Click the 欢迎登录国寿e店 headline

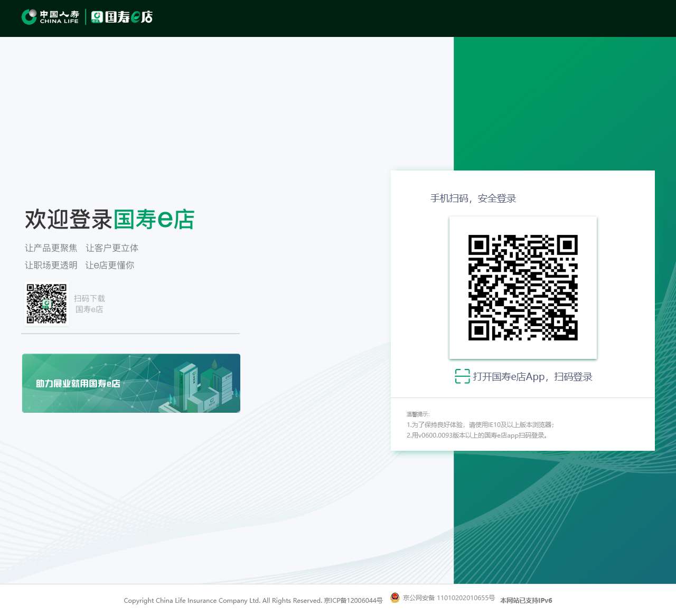tap(110, 220)
